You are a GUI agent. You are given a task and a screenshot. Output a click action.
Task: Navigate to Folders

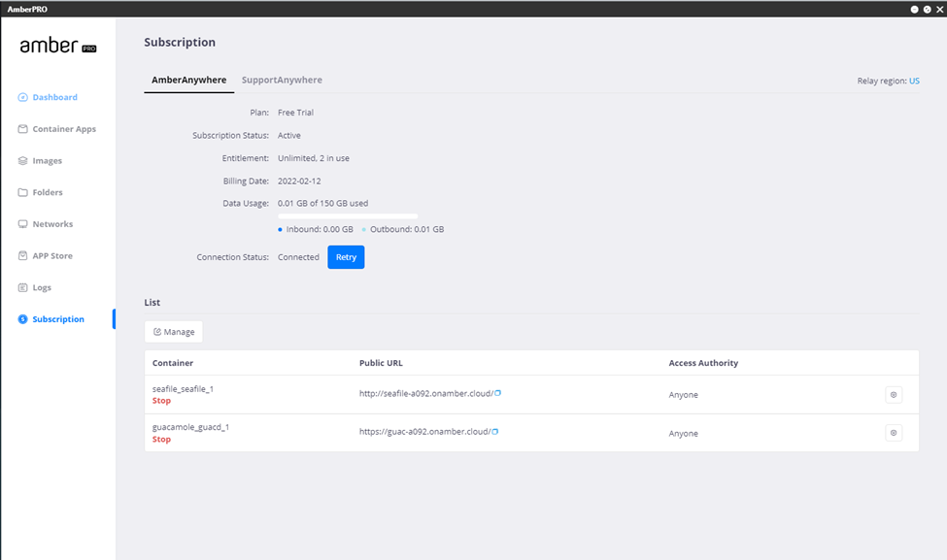point(48,192)
